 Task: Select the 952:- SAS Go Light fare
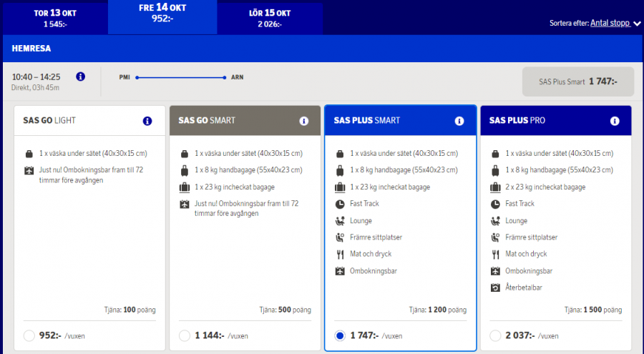(x=29, y=335)
